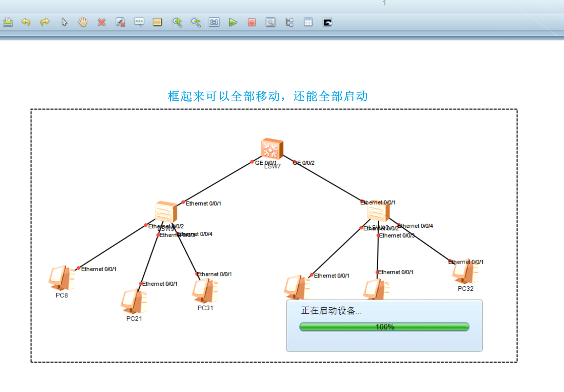Start devices with green play button
The image size is (564, 392).
[x=233, y=22]
